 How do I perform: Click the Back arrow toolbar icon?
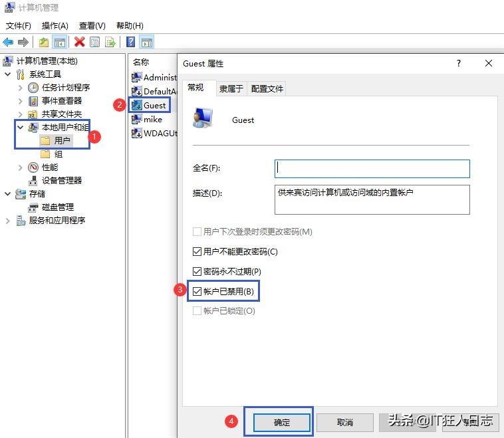click(x=8, y=42)
